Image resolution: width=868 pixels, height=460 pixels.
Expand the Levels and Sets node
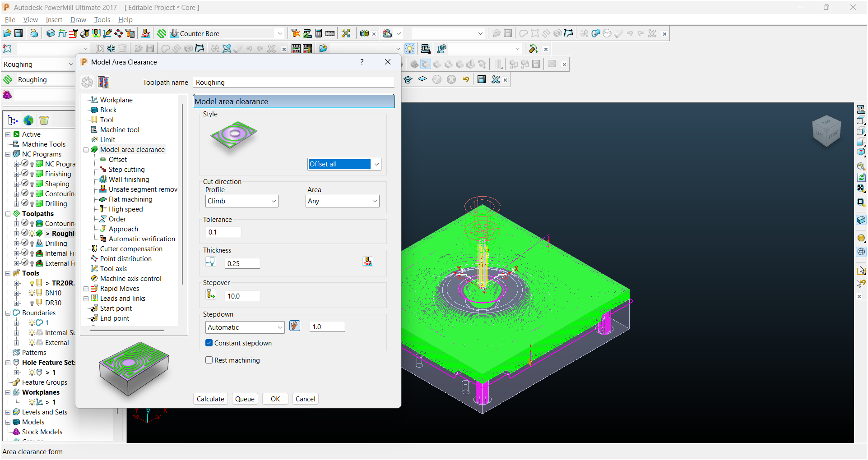click(x=8, y=412)
